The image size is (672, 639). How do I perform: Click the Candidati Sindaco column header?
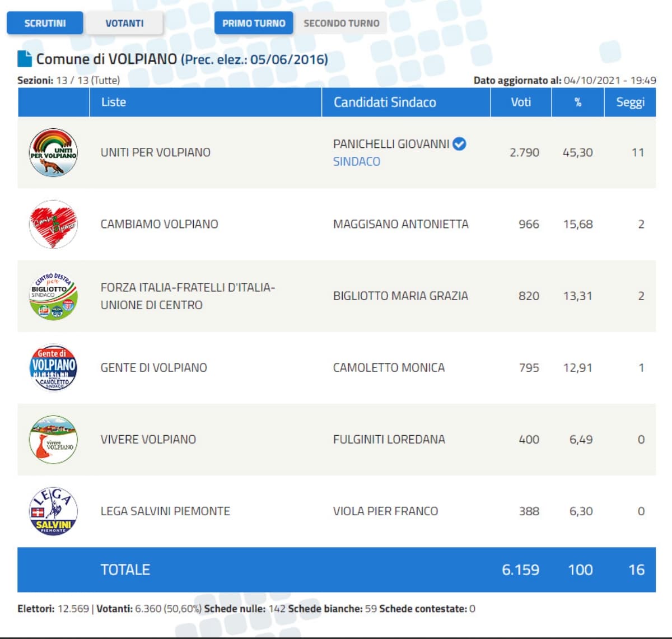point(385,102)
